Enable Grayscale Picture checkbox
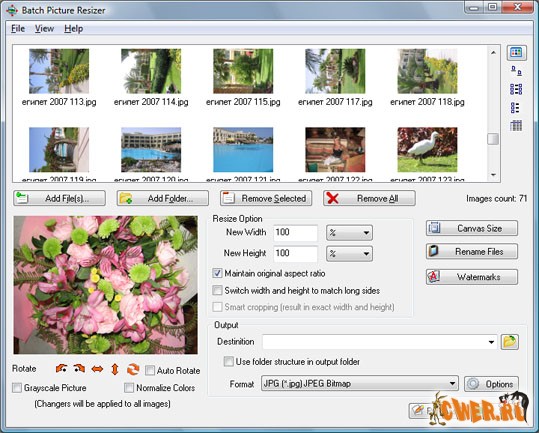The height and width of the screenshot is (433, 539). click(17, 388)
